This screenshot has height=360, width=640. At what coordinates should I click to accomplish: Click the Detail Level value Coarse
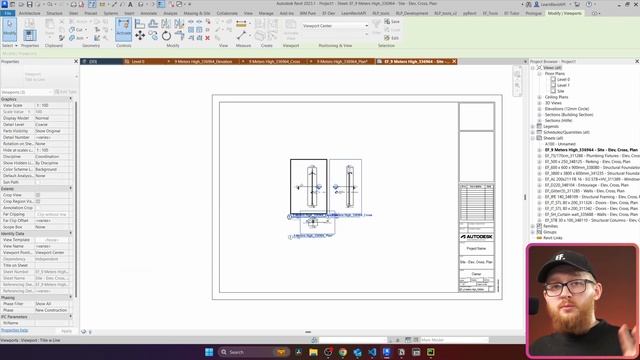[x=53, y=124]
